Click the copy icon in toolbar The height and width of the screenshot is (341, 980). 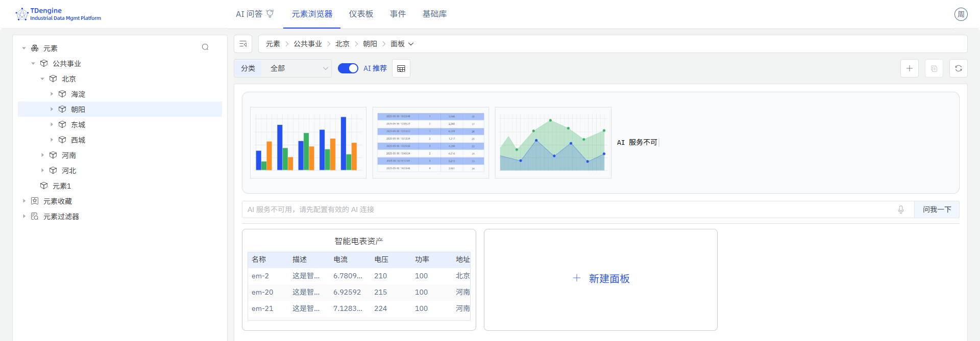[x=934, y=68]
